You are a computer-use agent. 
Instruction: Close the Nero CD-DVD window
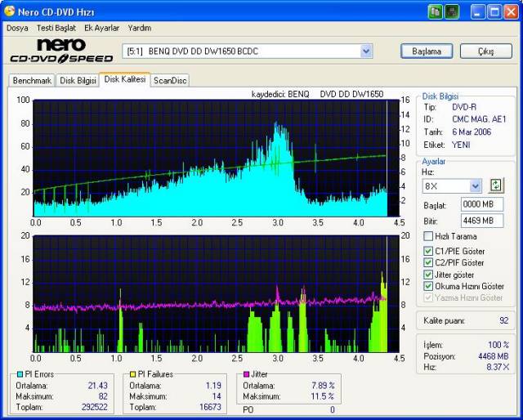[x=511, y=12]
